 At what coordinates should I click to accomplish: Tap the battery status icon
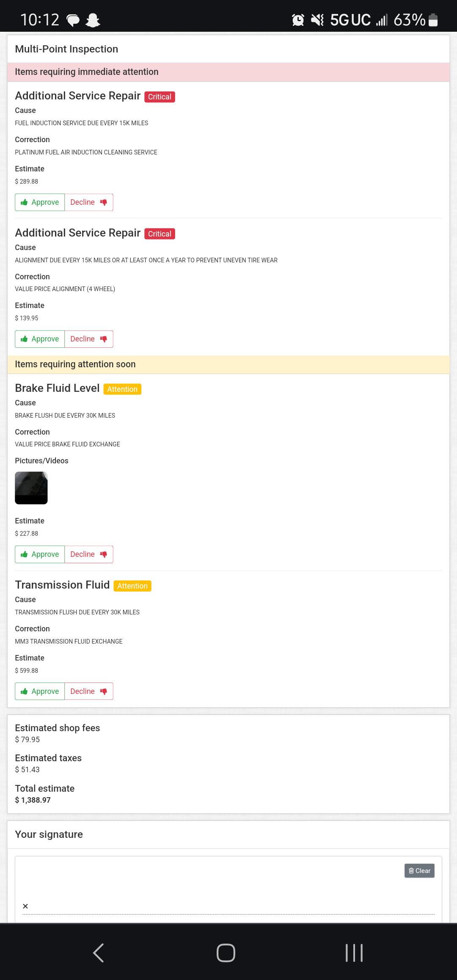click(x=433, y=20)
